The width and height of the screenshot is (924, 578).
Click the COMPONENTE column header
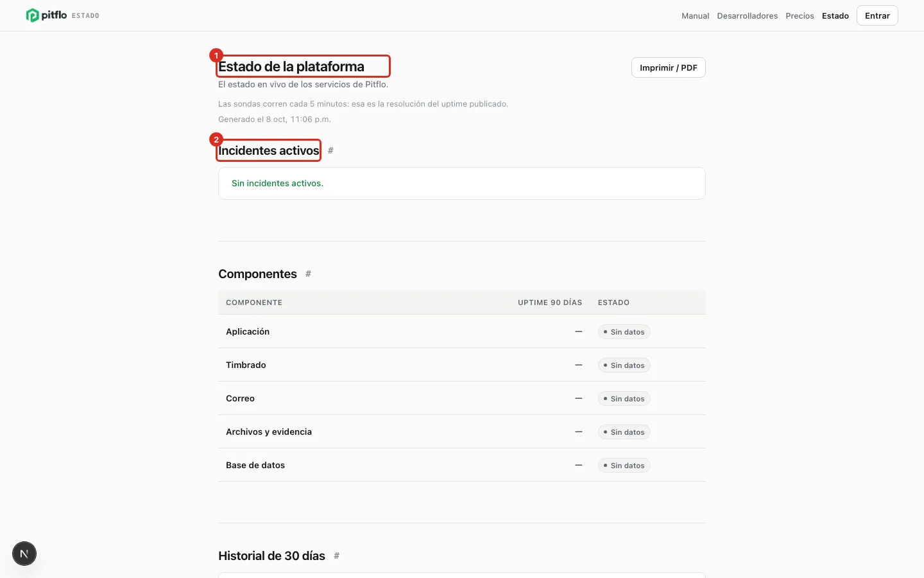[x=254, y=302]
